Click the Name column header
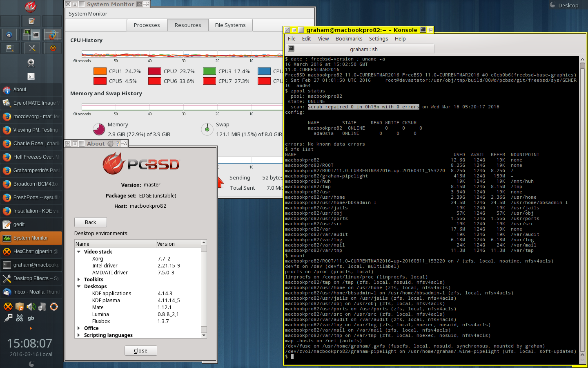This screenshot has width=588, height=368. coord(115,244)
